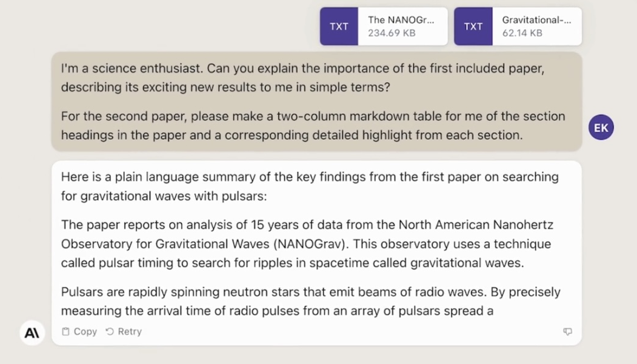The image size is (637, 364).
Task: Click the paragraph starting "The paper reports"
Action: point(307,243)
